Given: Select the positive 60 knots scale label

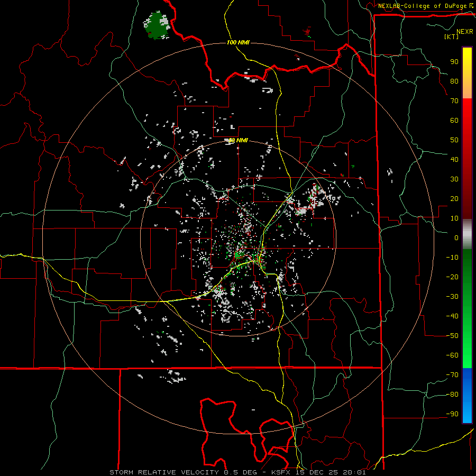Looking at the screenshot, I should coord(454,120).
